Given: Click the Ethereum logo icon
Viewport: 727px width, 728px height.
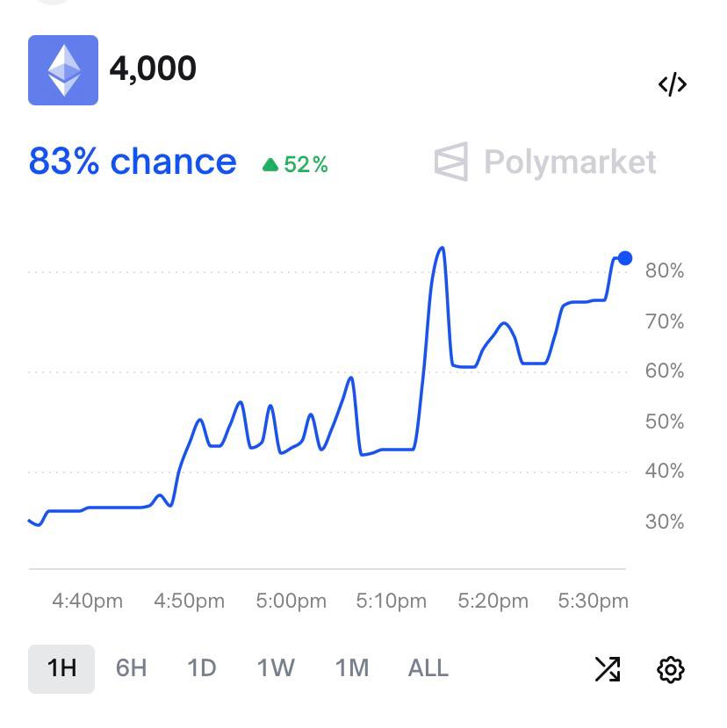Looking at the screenshot, I should 63,70.
